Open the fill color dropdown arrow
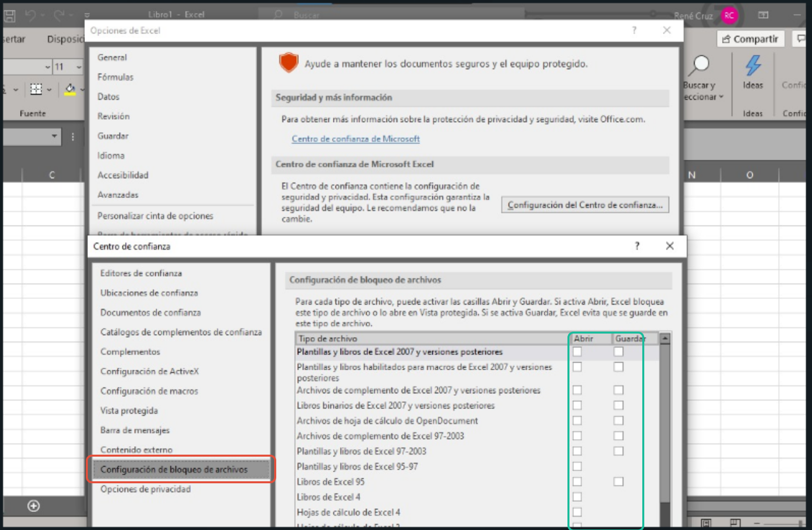Image resolution: width=812 pixels, height=530 pixels. [x=82, y=90]
